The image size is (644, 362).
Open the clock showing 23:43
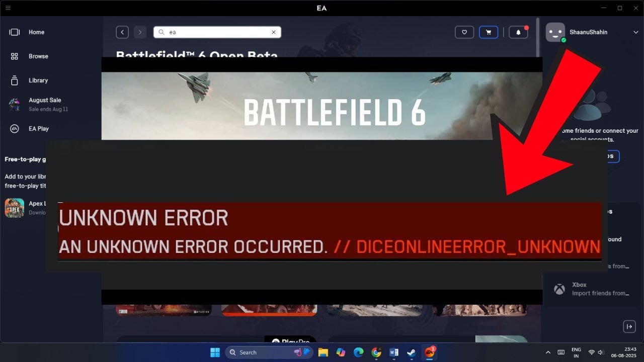pyautogui.click(x=624, y=352)
